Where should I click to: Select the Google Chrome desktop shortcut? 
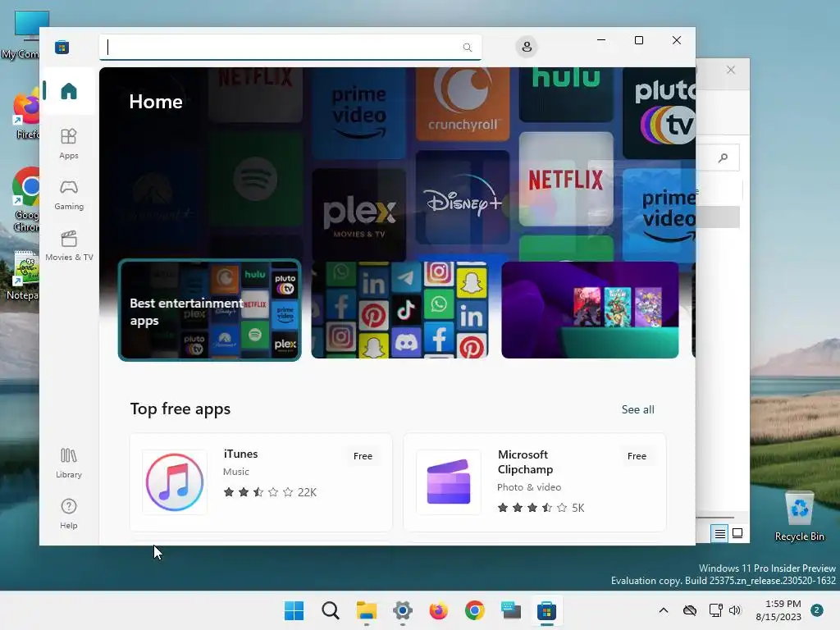(x=25, y=200)
